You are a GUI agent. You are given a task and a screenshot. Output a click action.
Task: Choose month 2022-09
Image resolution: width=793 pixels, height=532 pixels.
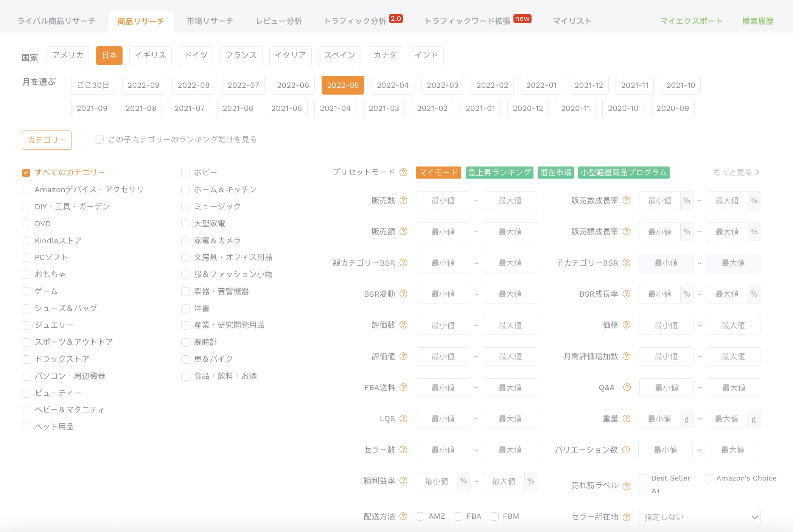(143, 85)
